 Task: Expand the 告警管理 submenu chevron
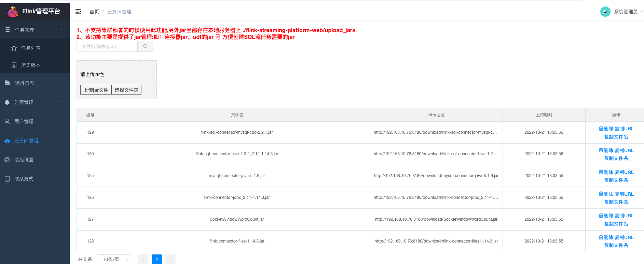coord(61,102)
